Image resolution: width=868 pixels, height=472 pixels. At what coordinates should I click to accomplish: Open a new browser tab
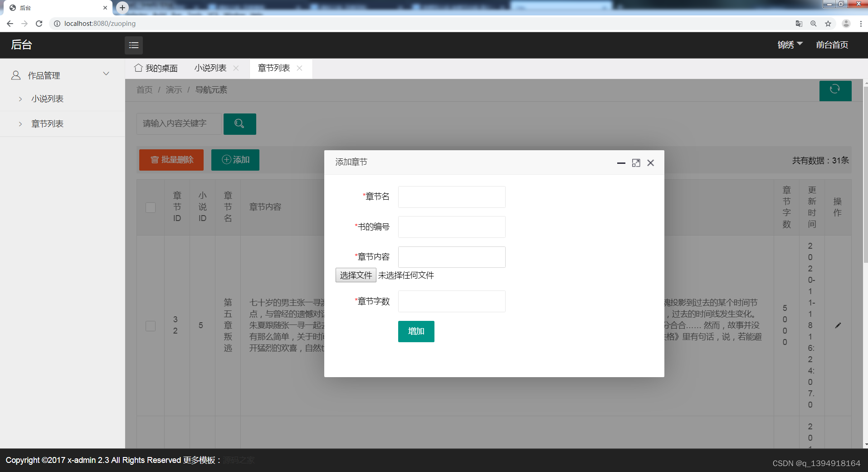coord(122,8)
